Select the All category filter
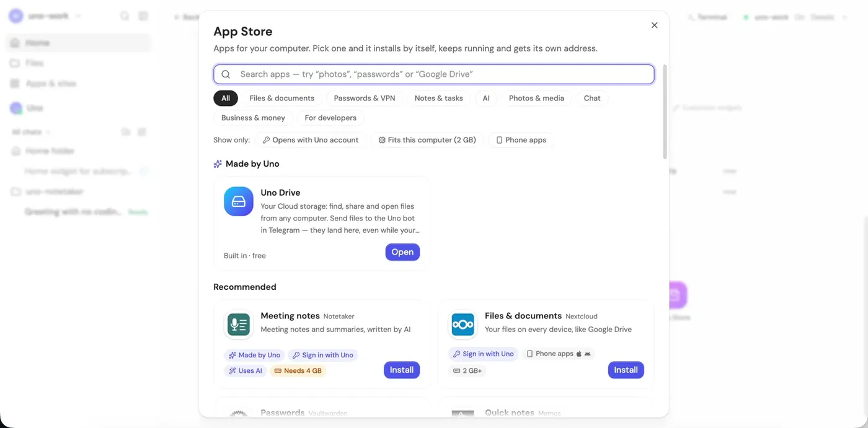 (226, 98)
